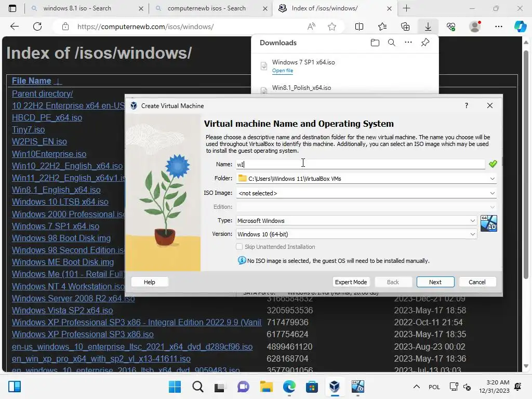Open POL language indicator in tray
Image resolution: width=532 pixels, height=399 pixels.
coord(434,387)
